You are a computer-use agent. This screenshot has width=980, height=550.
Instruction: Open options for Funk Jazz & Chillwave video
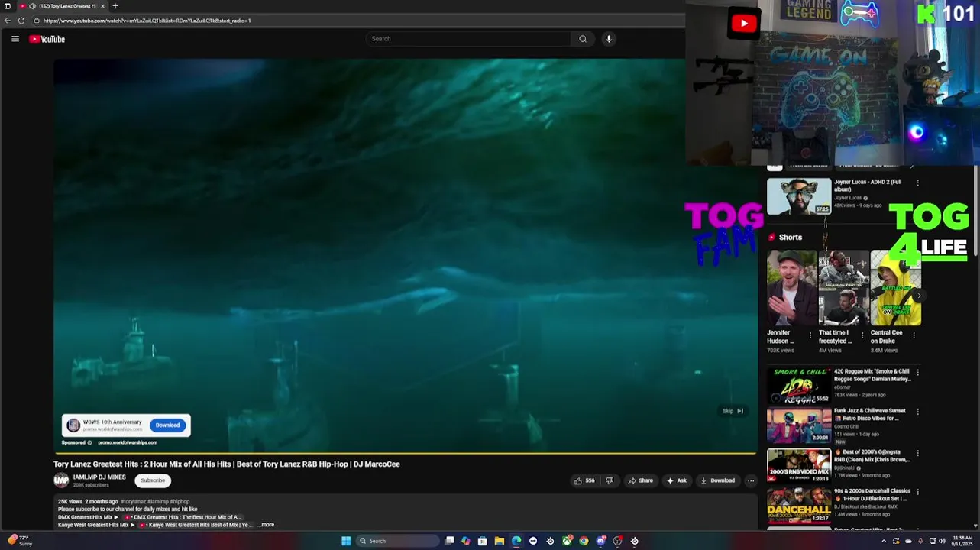(x=917, y=412)
